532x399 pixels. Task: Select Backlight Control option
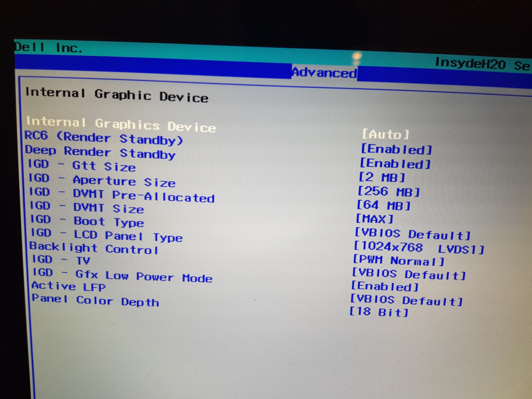(94, 248)
